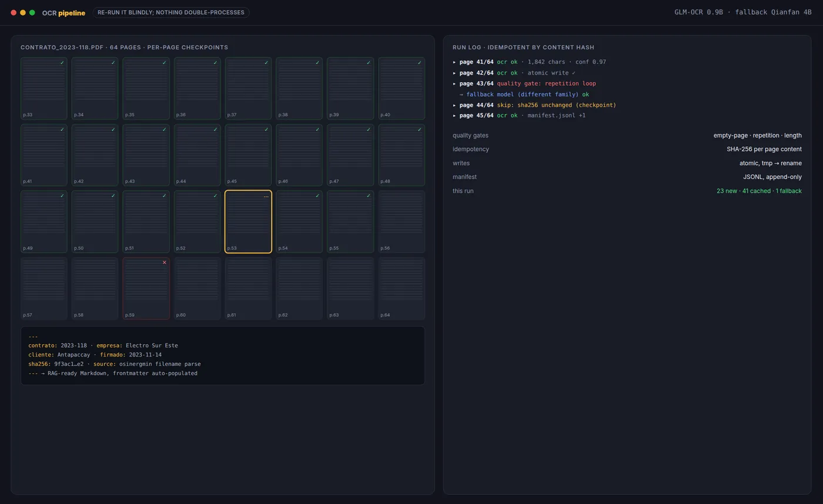Click the 'sha256: 9f3ac1…e2' frontmatter line
The width and height of the screenshot is (823, 504).
[114, 364]
